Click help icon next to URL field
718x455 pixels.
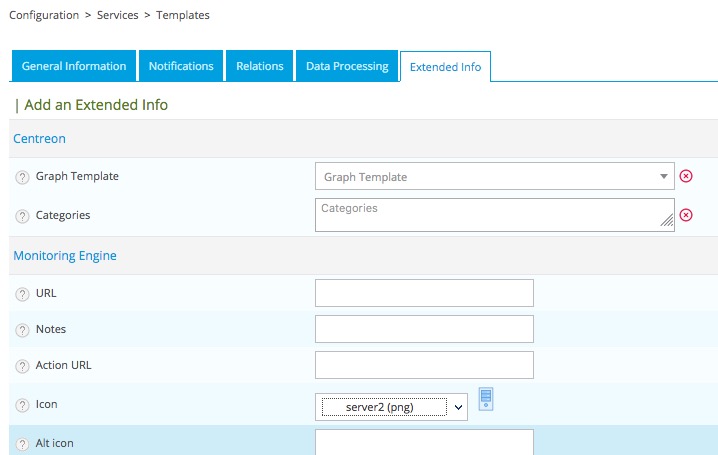tap(22, 294)
